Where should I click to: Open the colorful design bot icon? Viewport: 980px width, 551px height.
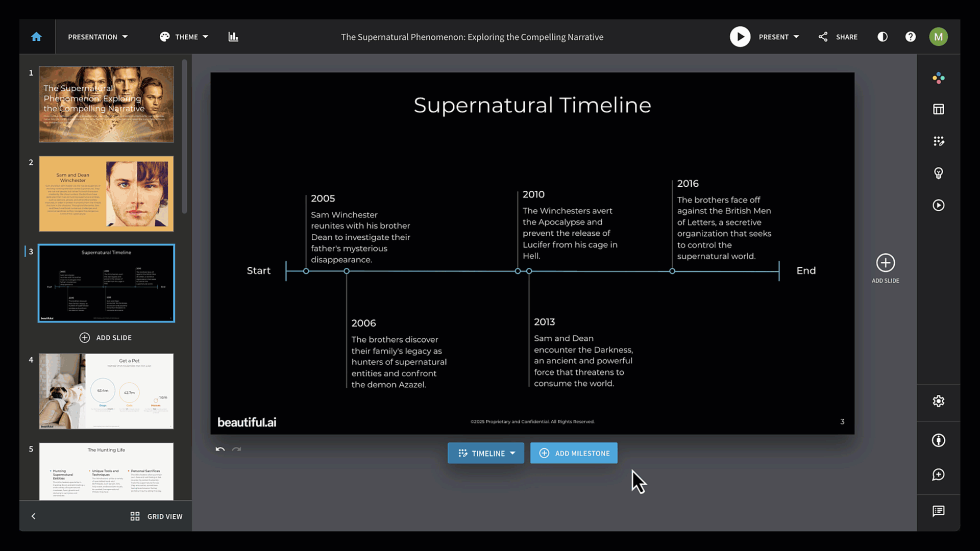coord(938,78)
